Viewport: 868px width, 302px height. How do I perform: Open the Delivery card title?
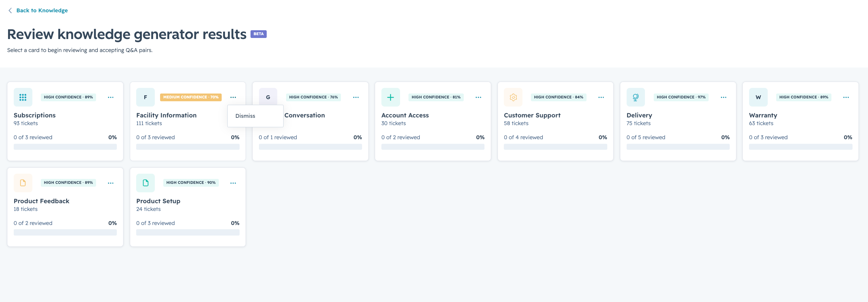(639, 115)
